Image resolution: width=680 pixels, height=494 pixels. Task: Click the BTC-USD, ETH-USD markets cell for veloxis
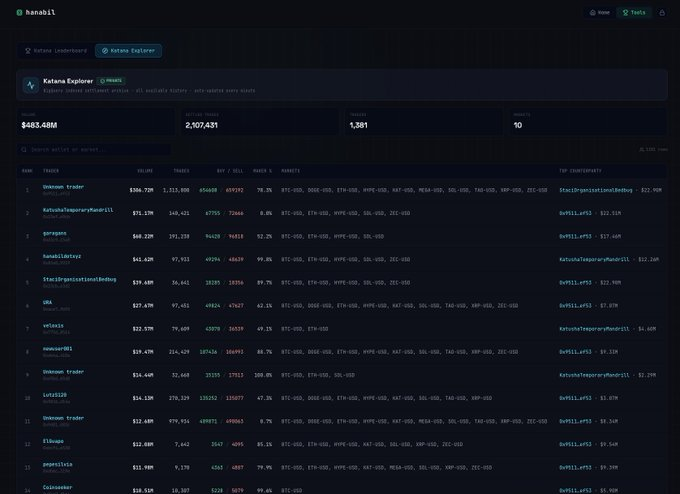[304, 329]
